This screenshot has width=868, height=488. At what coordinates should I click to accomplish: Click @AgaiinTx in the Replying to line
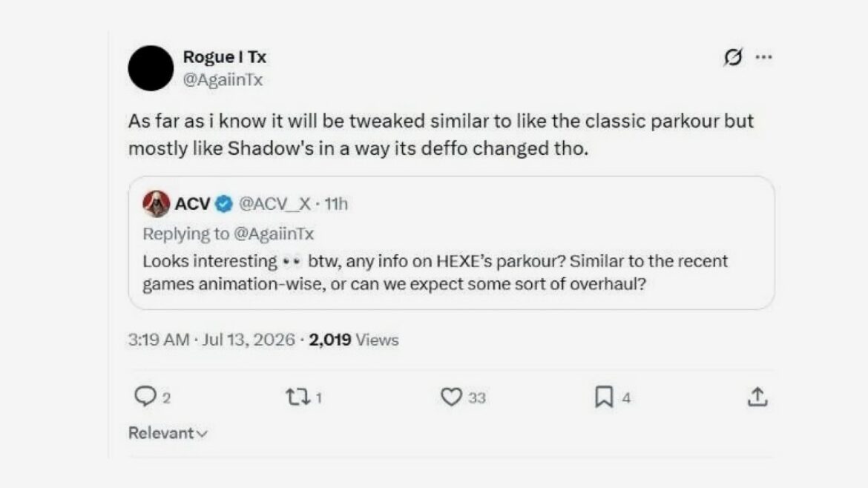pyautogui.click(x=274, y=234)
